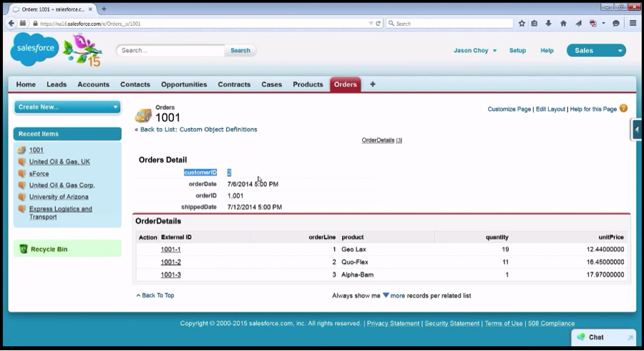Screen dimensions: 644x351
Task: Click the unitPrice 17.97000000 cell
Action: tap(605, 275)
